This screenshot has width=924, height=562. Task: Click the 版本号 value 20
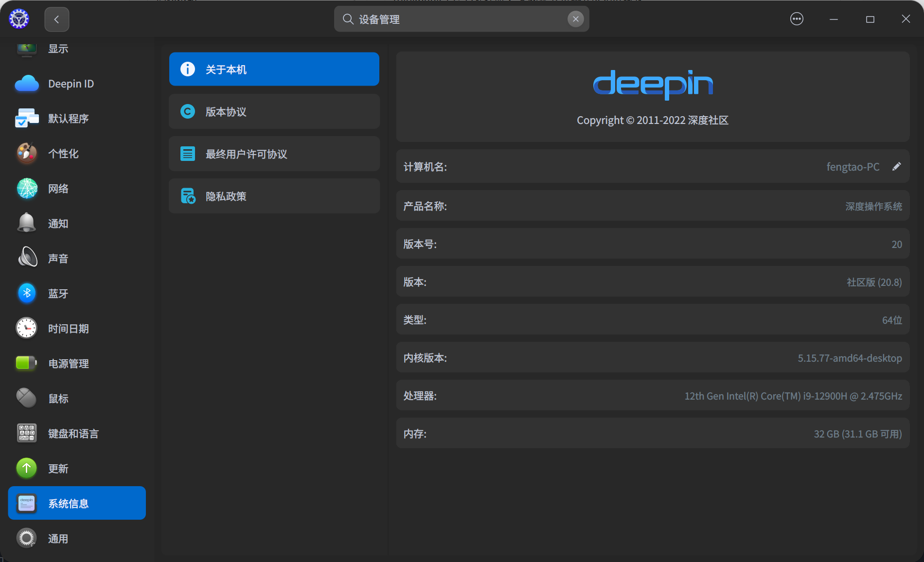tap(897, 244)
